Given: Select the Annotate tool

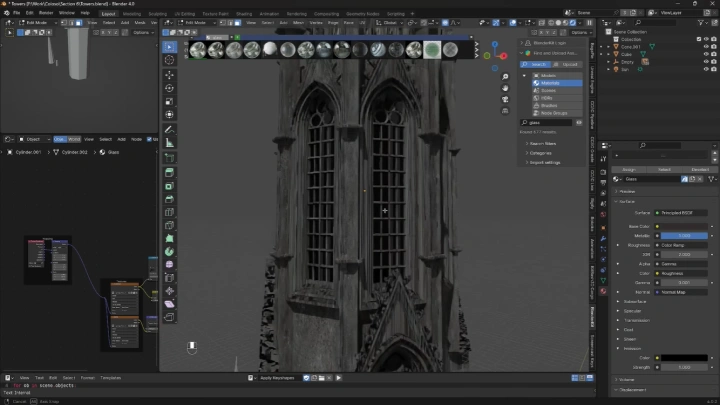Looking at the screenshot, I should click(169, 130).
